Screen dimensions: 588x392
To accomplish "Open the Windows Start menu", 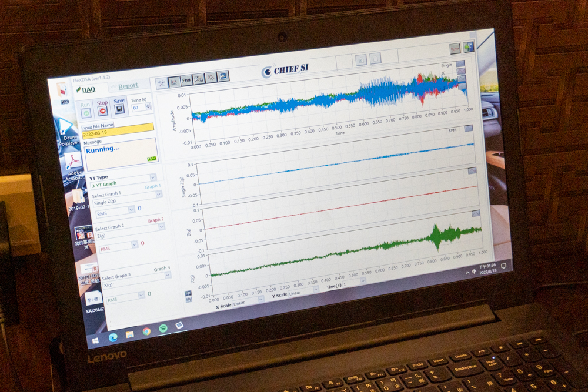I will (96, 341).
